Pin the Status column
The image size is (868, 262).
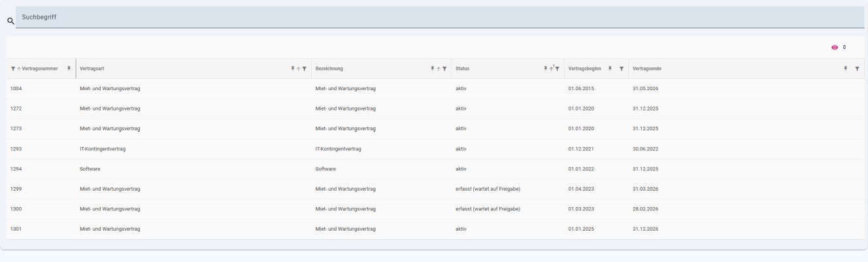(x=546, y=69)
